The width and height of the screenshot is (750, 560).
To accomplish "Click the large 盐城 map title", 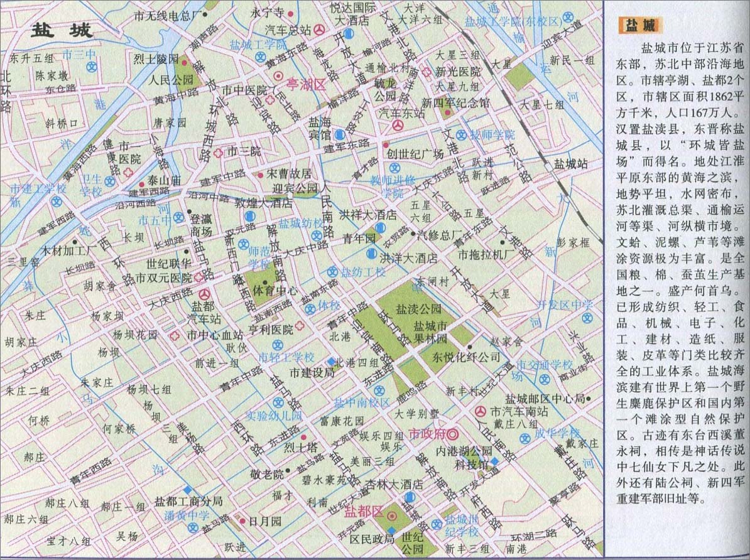I will click(x=63, y=31).
